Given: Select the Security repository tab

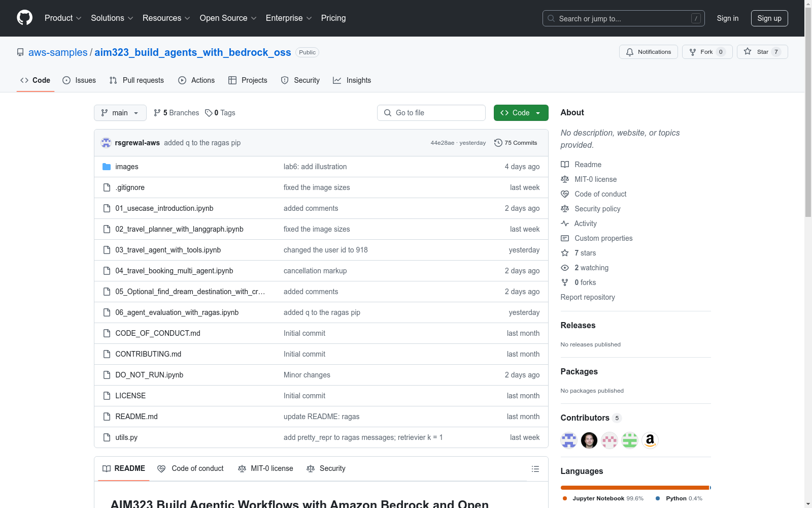Looking at the screenshot, I should tap(300, 80).
